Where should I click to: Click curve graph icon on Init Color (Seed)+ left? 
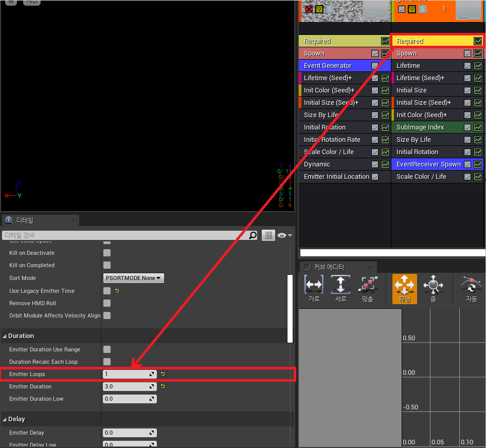pos(385,90)
